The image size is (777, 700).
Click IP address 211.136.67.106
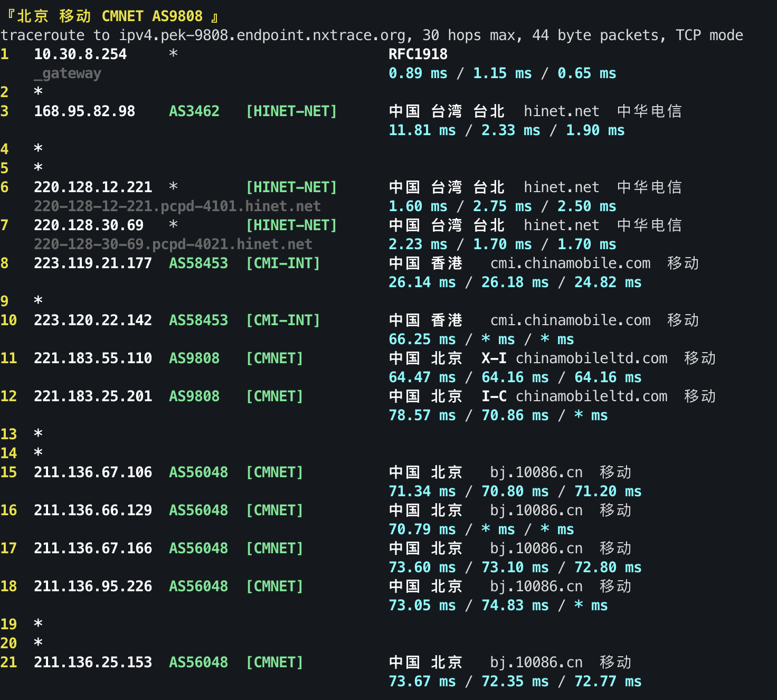point(93,472)
